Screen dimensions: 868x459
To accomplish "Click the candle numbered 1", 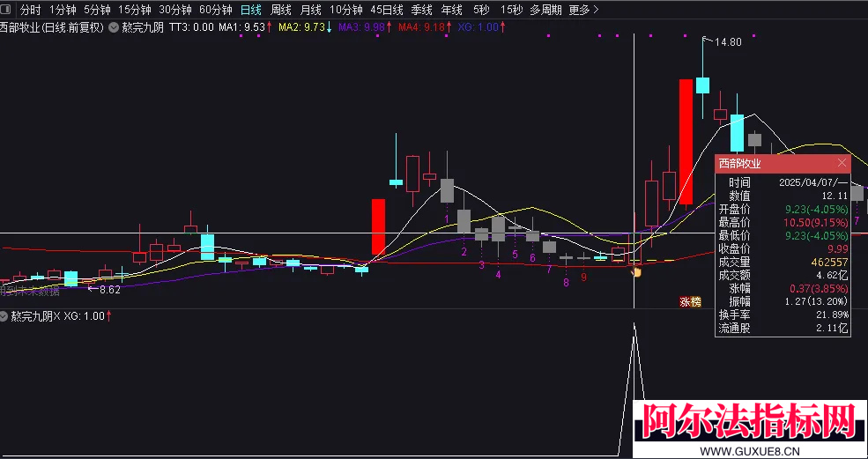I will click(447, 190).
